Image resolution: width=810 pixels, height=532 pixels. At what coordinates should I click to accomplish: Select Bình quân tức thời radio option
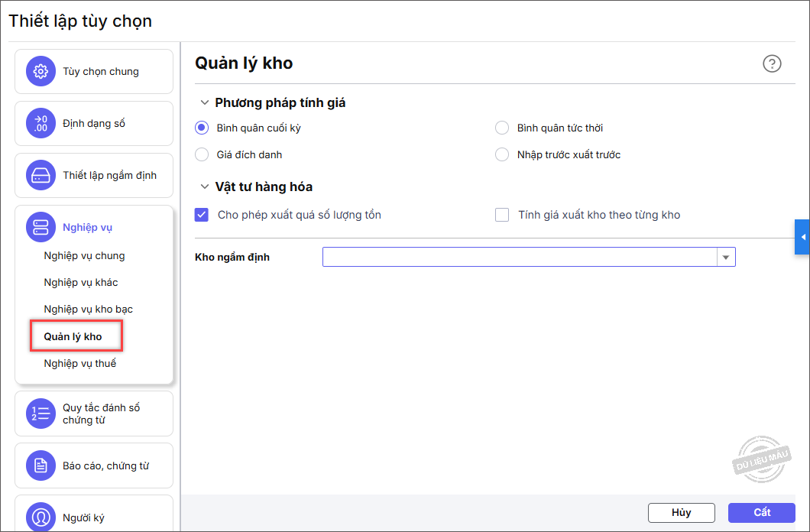502,128
